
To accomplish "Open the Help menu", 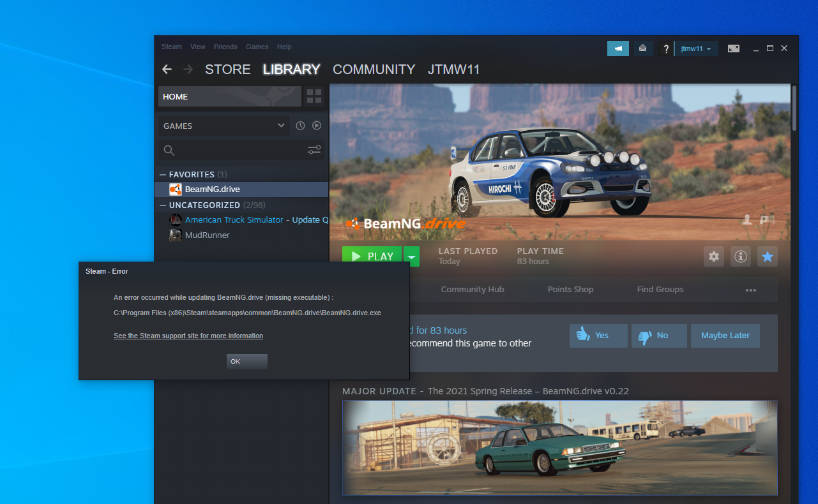I will [284, 47].
